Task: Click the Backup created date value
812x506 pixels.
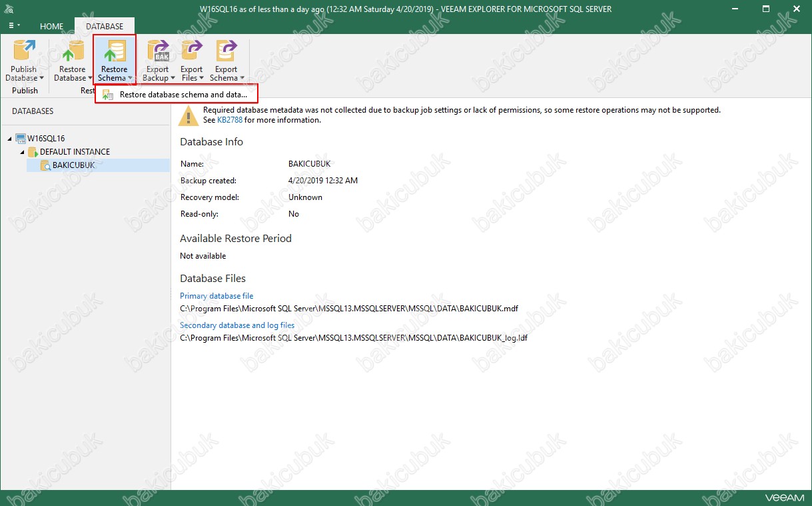Action: tap(323, 181)
